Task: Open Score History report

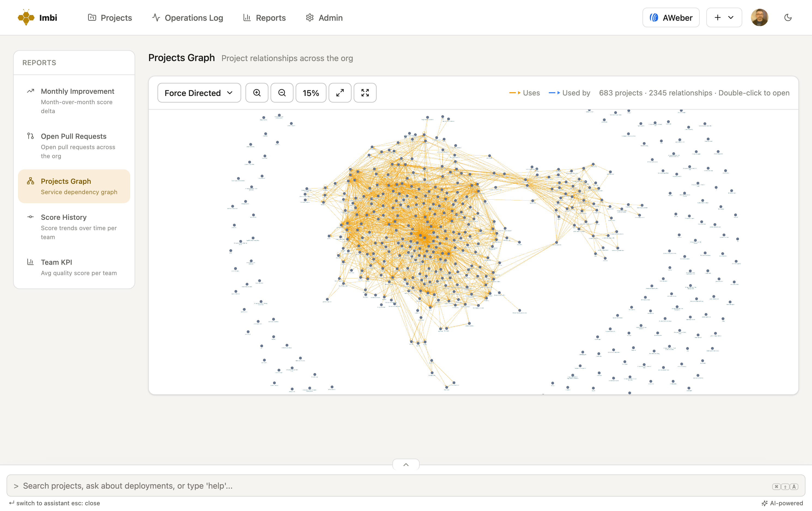Action: tap(74, 227)
